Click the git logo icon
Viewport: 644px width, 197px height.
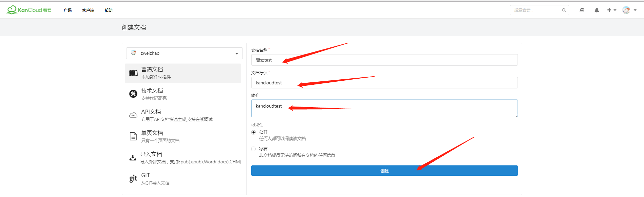[x=133, y=179]
